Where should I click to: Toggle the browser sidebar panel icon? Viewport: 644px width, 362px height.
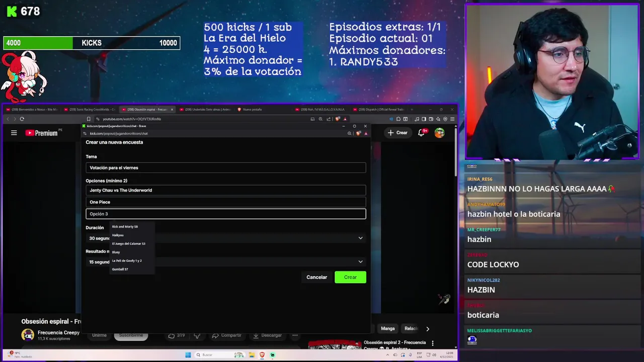point(424,119)
